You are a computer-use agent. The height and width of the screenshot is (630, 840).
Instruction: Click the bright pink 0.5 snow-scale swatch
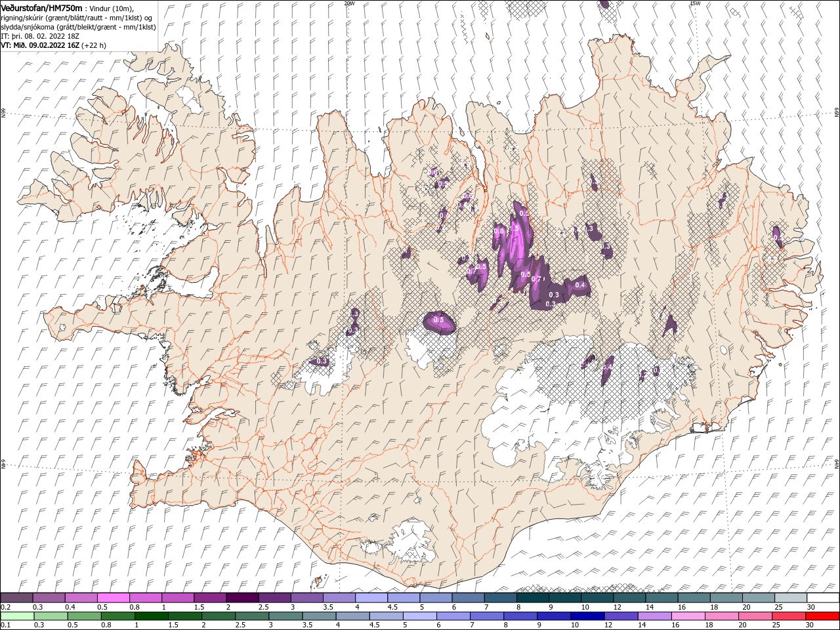(114, 598)
